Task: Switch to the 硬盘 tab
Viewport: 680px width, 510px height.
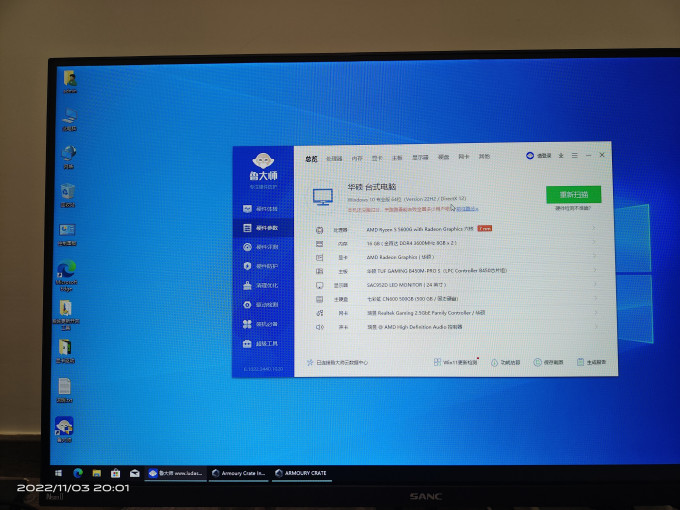Action: (443, 157)
